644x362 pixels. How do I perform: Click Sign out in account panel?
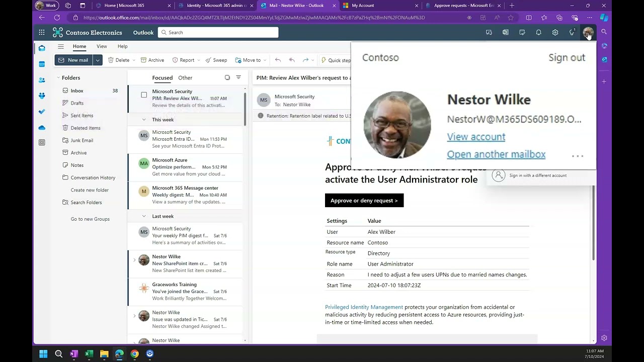(x=567, y=57)
